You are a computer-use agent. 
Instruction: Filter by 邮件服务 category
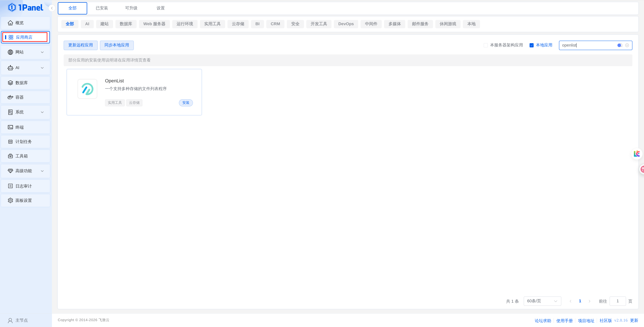click(x=420, y=24)
